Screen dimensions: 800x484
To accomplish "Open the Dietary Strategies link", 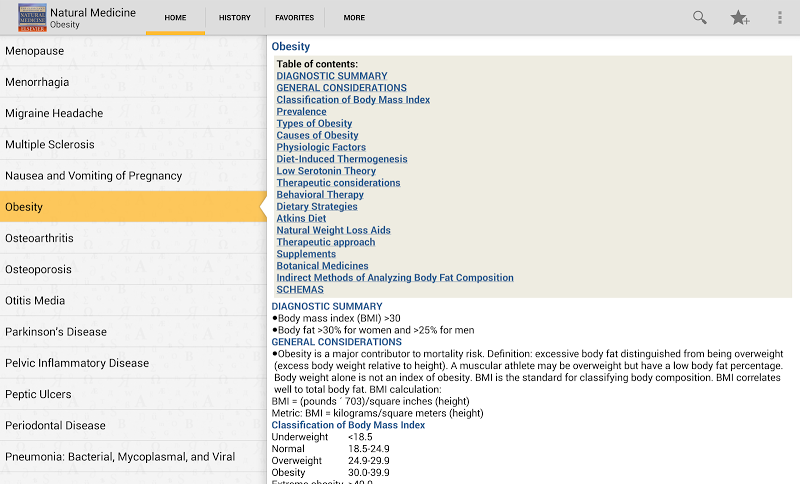I will pos(317,207).
